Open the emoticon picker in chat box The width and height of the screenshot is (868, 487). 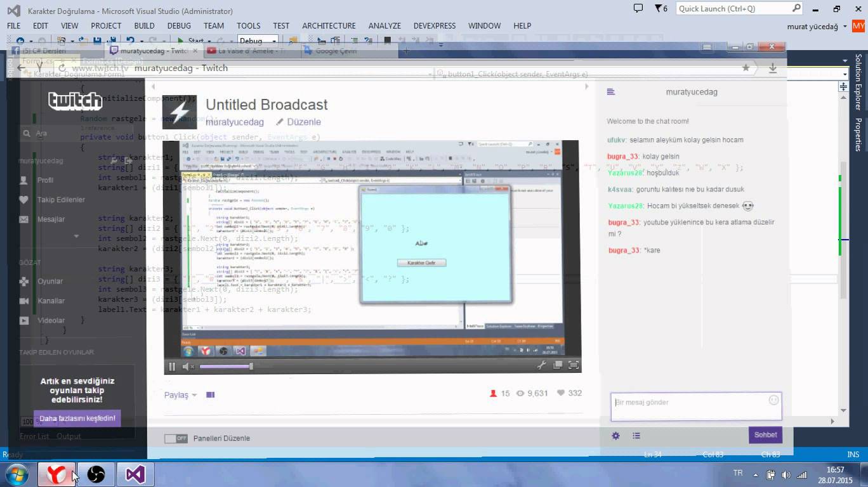click(x=773, y=400)
